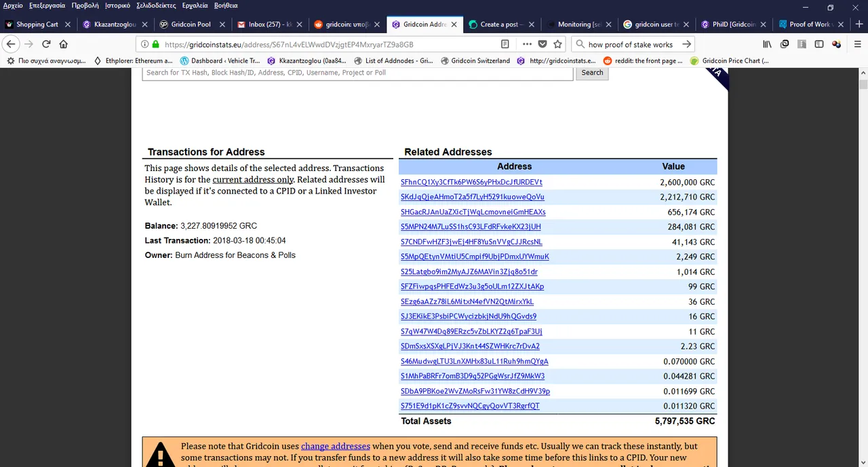Close the Inbox (257) tab

tap(300, 24)
